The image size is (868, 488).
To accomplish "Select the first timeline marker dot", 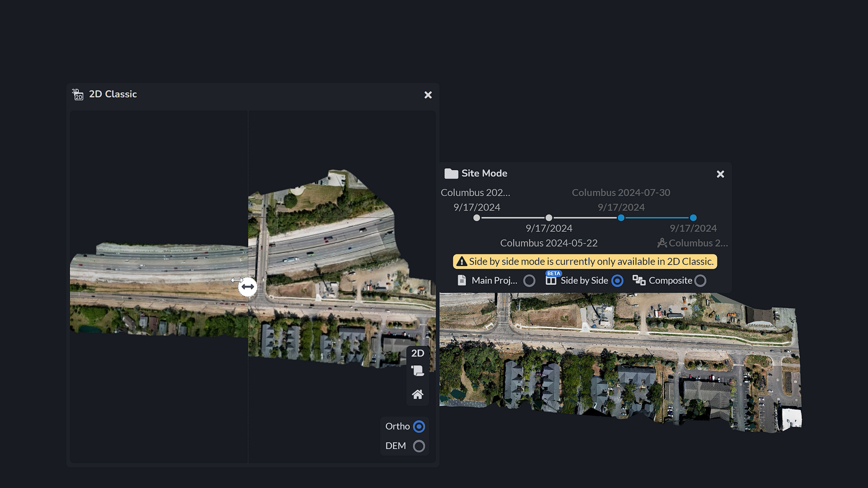I will coord(476,218).
